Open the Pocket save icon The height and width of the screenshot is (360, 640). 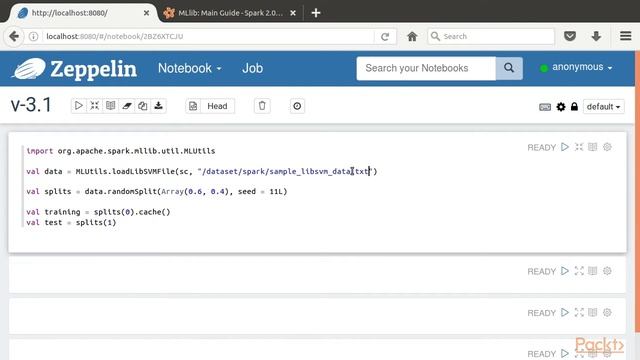point(570,36)
